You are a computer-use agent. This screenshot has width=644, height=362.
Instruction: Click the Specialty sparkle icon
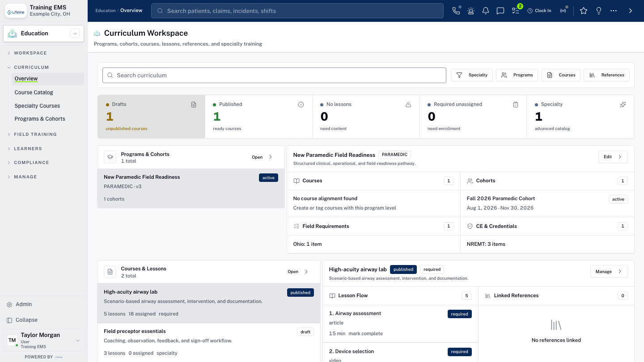tap(623, 105)
